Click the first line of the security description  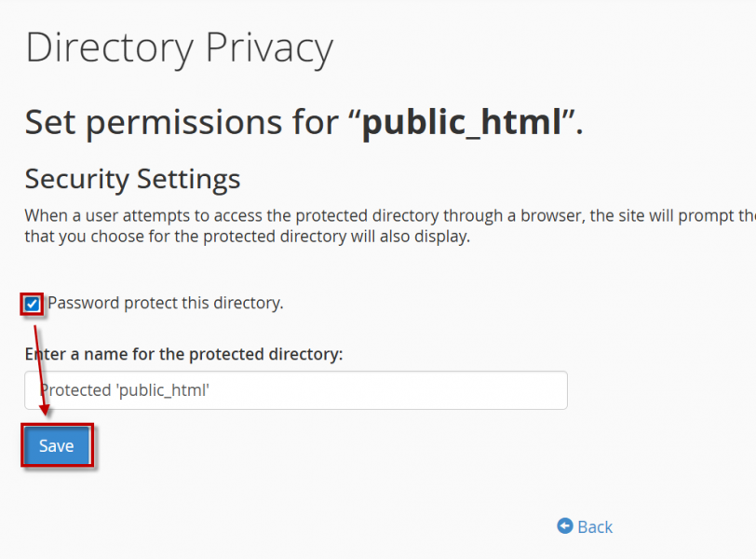point(372,215)
